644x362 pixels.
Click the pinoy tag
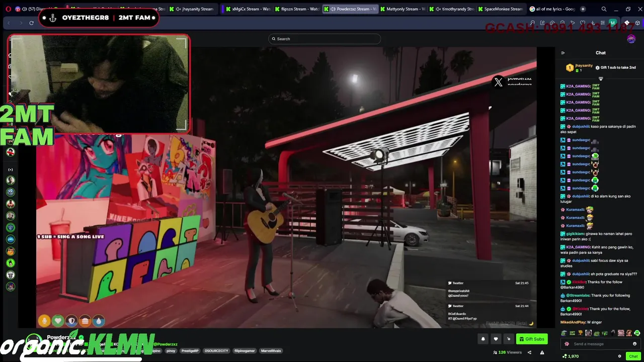171,350
